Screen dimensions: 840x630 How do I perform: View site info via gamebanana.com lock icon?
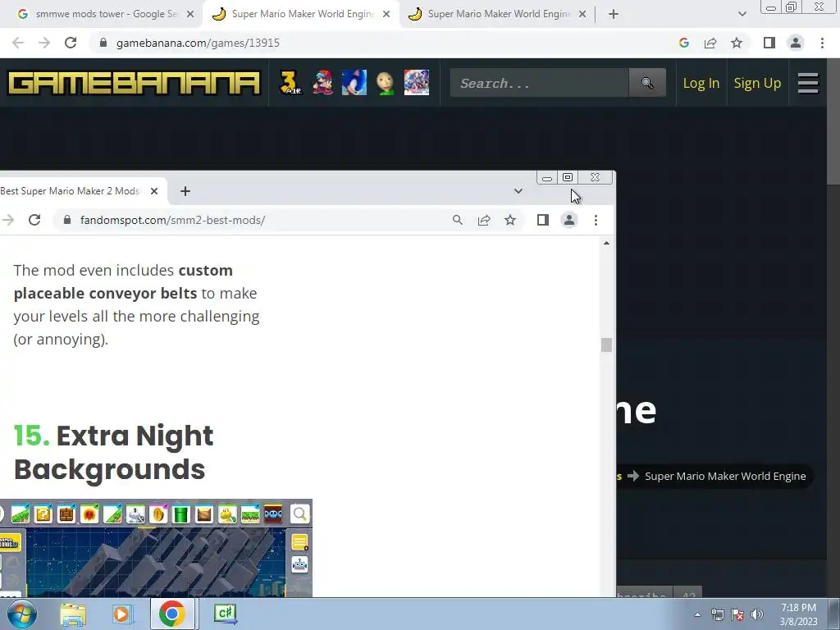tap(103, 43)
